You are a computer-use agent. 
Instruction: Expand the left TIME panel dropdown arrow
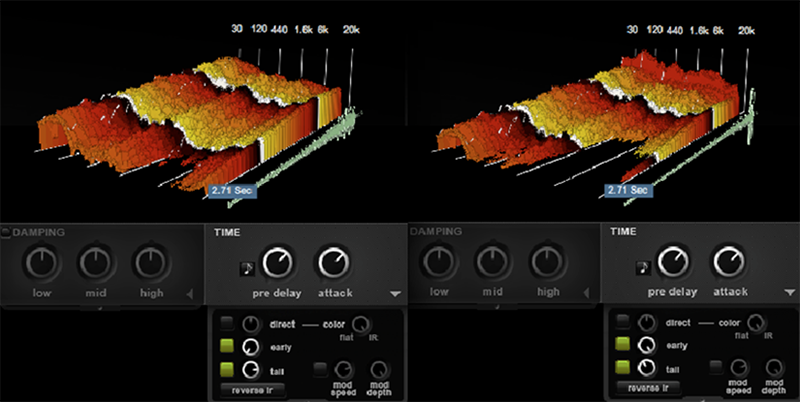[x=396, y=294]
